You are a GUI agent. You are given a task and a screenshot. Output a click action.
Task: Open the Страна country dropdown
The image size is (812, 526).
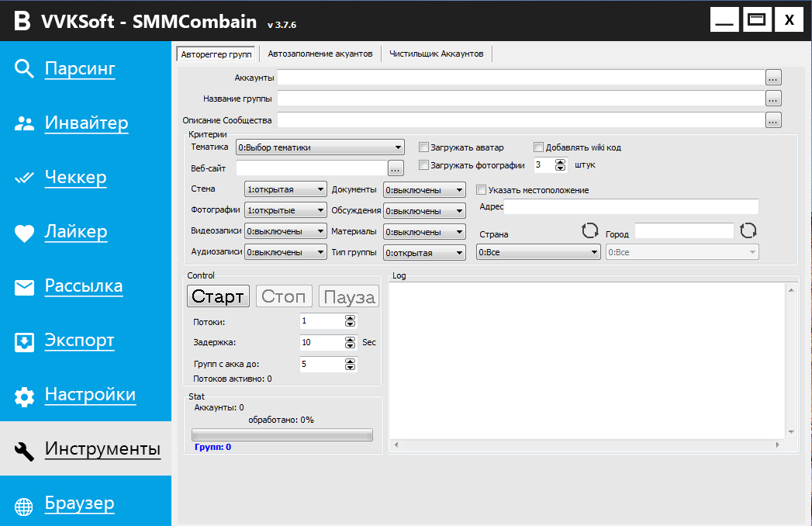538,252
